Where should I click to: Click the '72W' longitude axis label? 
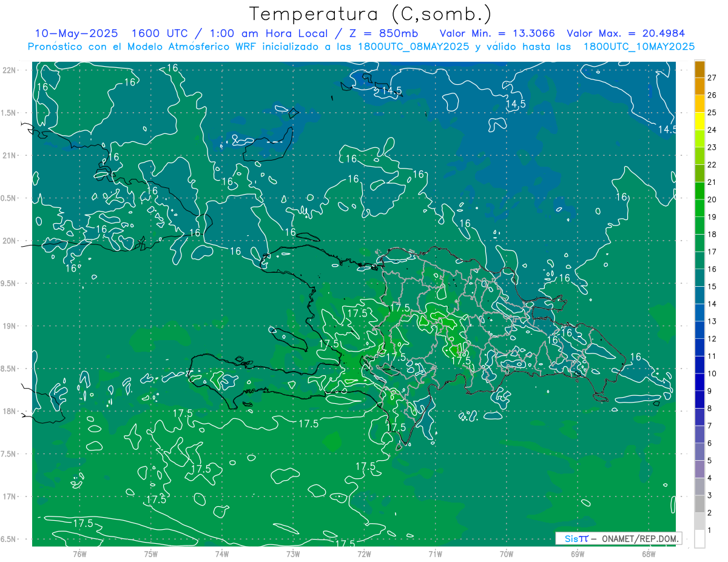point(364,554)
